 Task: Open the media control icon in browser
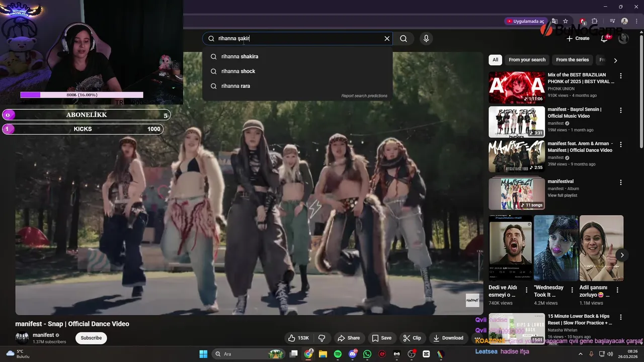(612, 21)
